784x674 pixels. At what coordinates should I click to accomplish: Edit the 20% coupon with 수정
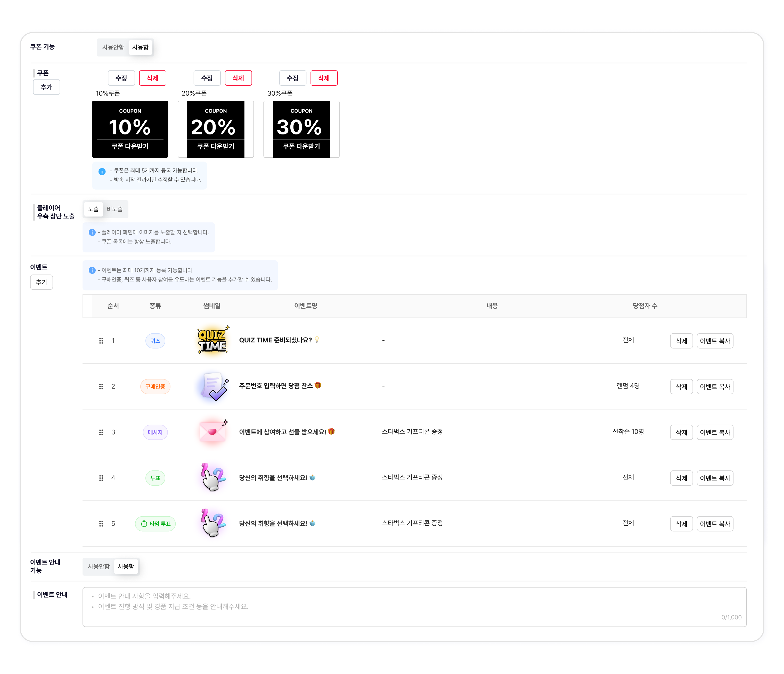click(207, 78)
